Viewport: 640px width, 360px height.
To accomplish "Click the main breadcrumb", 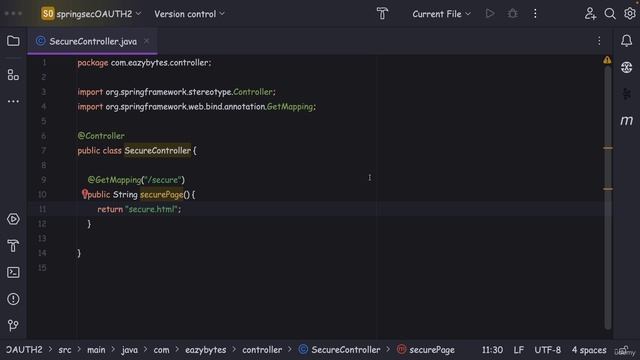I will [96, 350].
